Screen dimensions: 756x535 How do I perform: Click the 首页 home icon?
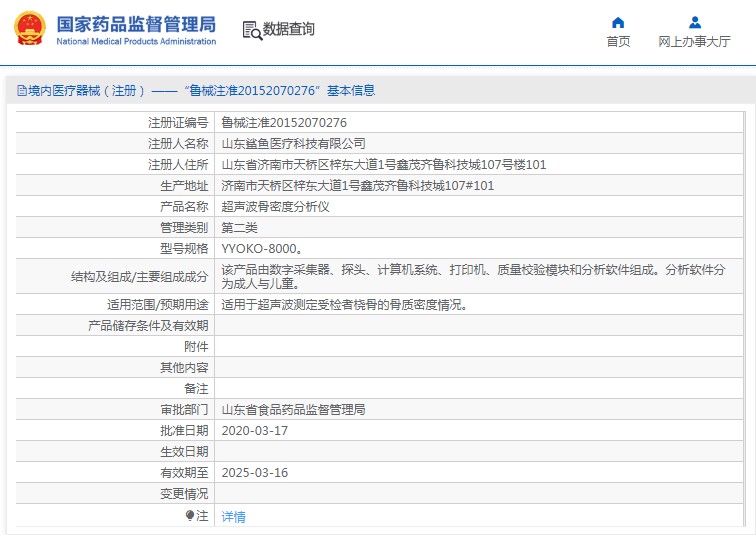click(618, 23)
